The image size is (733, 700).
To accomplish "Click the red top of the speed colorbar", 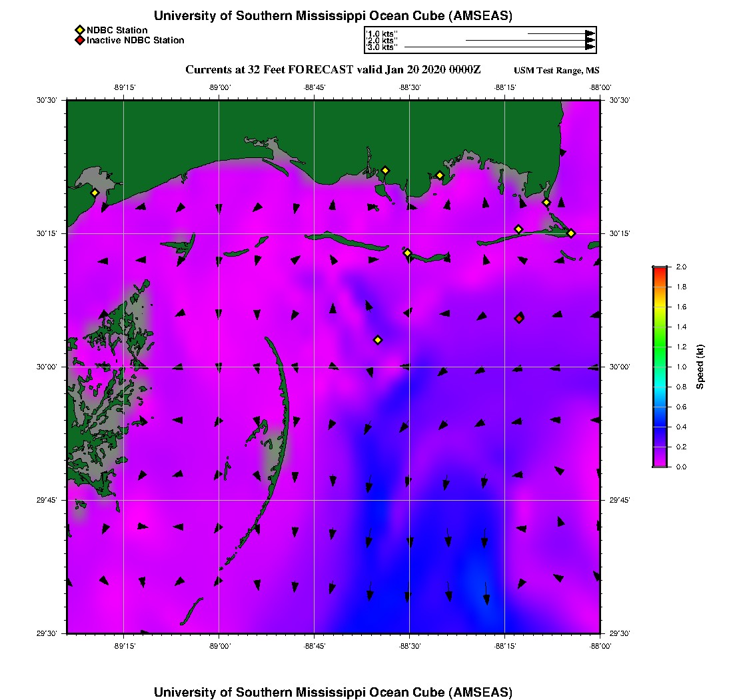I will [x=660, y=271].
